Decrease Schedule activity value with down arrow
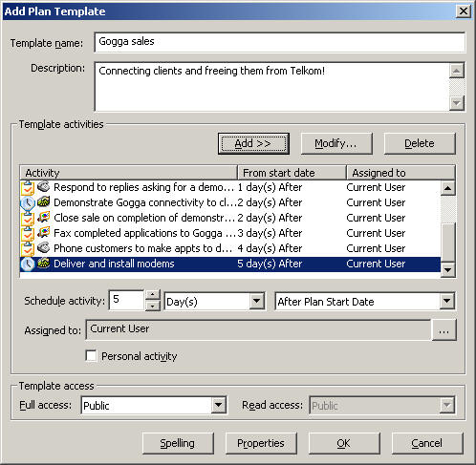Viewport: 476px width, 465px height. 153,306
